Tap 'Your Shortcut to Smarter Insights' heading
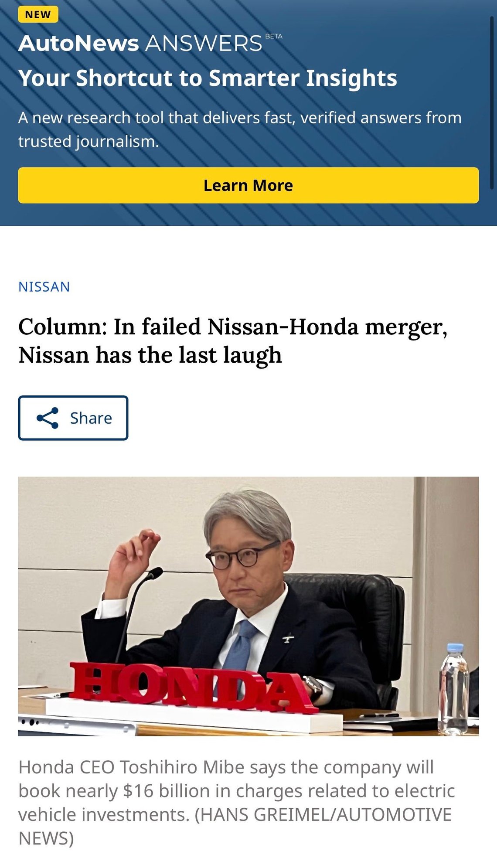 pos(208,78)
